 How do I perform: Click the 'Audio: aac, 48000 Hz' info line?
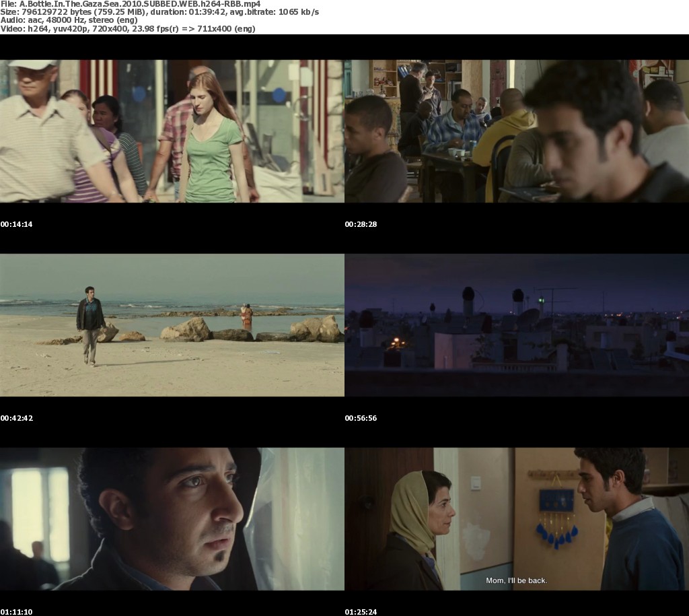[69, 20]
